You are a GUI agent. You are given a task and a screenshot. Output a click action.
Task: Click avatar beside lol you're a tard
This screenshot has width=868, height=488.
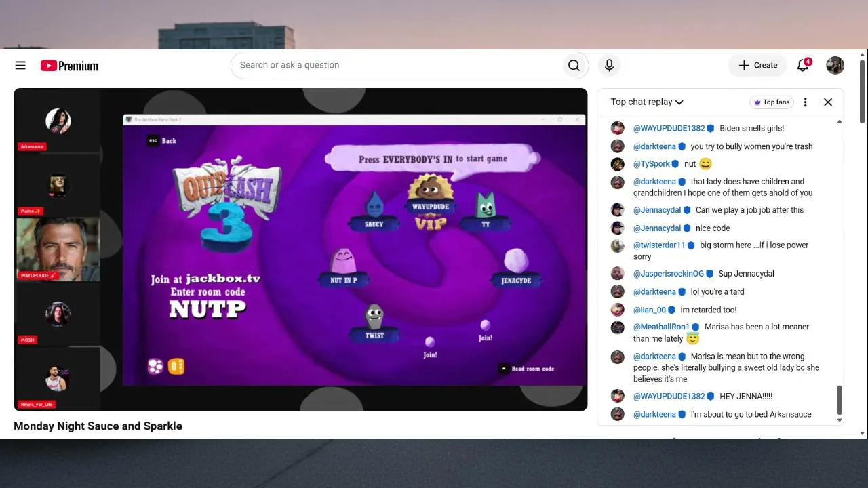pos(617,291)
